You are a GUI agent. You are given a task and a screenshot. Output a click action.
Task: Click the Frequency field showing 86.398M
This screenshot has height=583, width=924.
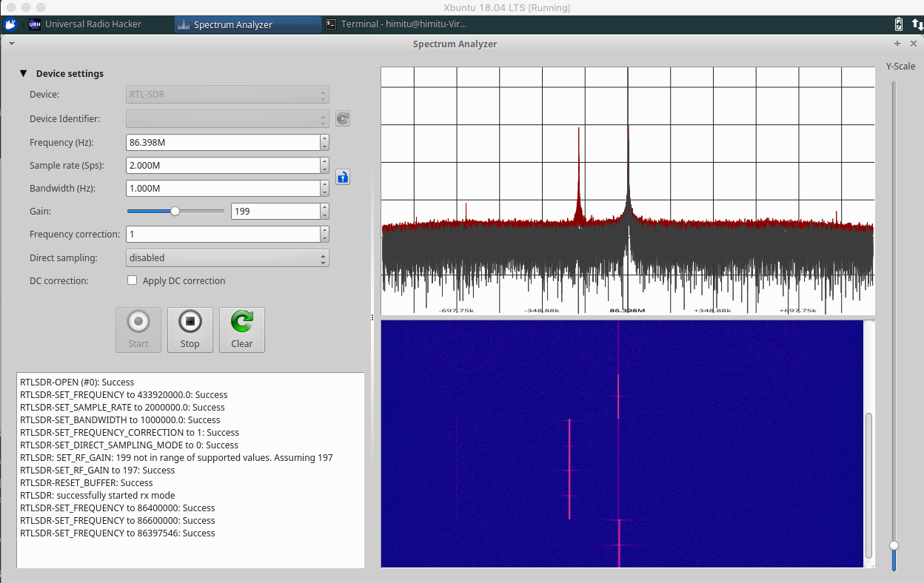click(223, 142)
